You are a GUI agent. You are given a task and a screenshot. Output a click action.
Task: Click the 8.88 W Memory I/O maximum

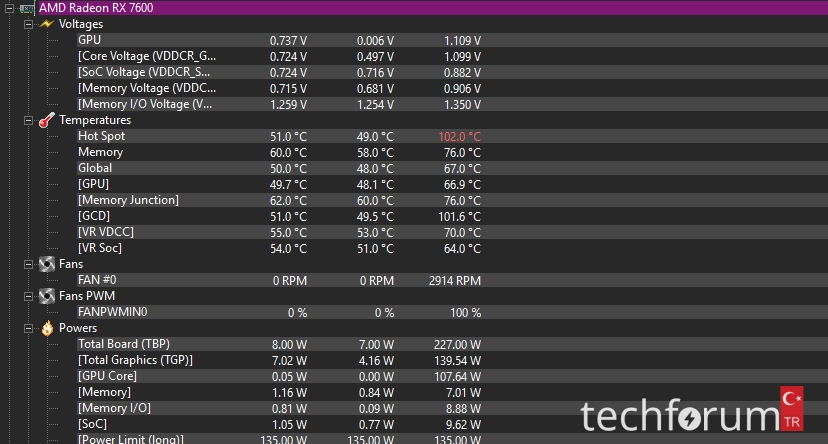[x=463, y=409]
